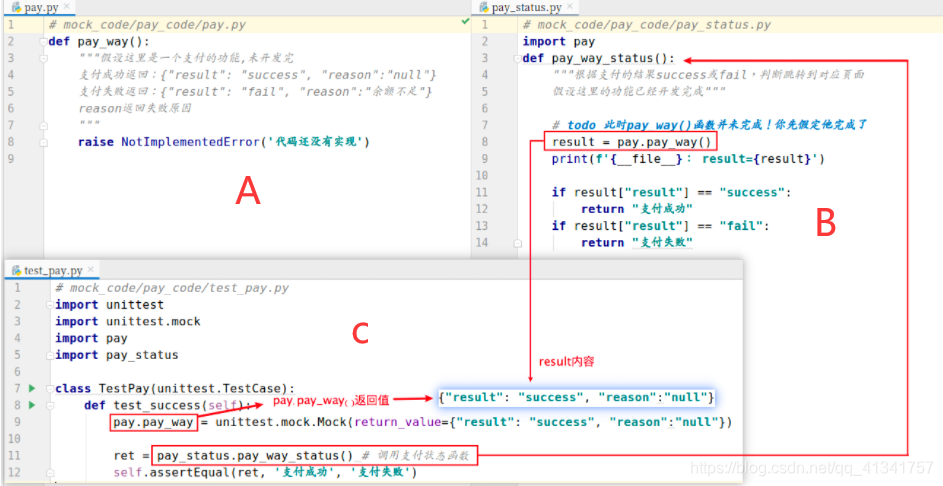Click 'def pay_way_status():' definition
943x486 pixels.
(x=599, y=58)
